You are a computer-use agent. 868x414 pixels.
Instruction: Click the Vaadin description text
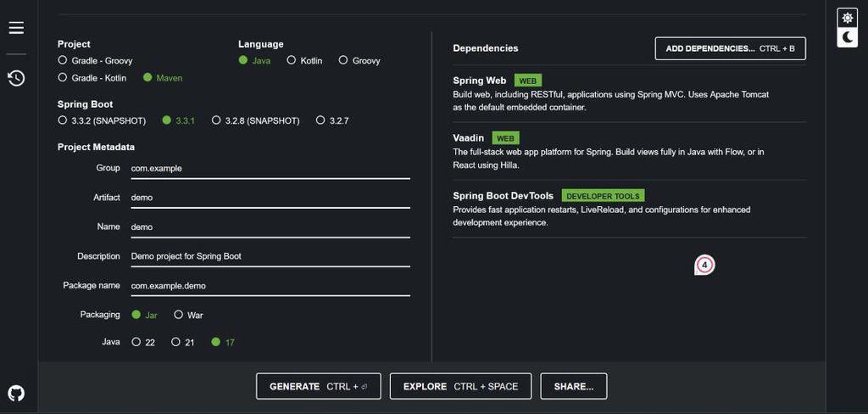[x=609, y=159]
